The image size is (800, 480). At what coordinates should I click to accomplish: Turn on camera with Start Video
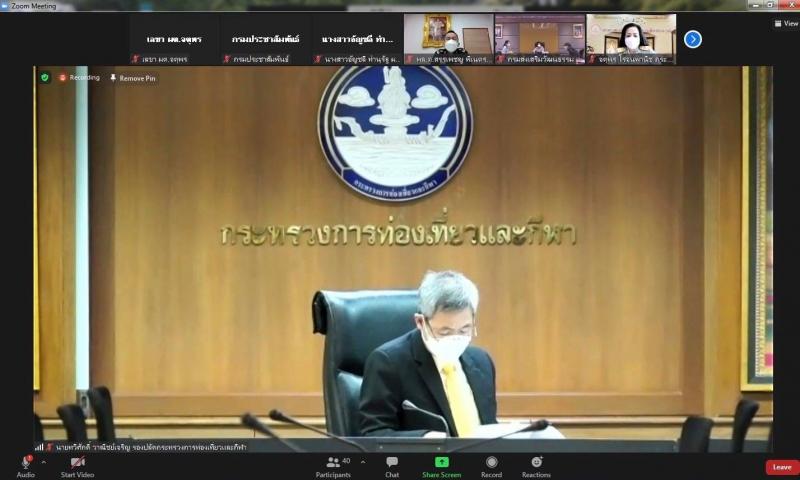click(x=78, y=466)
